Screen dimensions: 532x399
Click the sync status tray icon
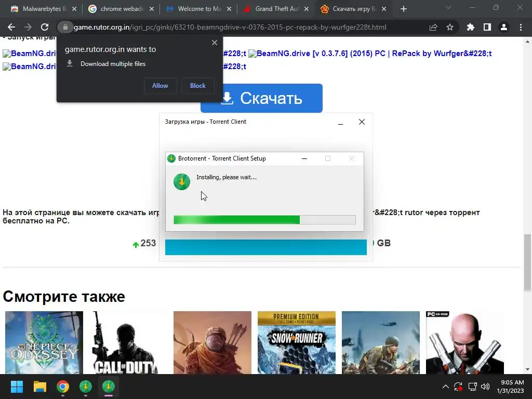(x=458, y=387)
